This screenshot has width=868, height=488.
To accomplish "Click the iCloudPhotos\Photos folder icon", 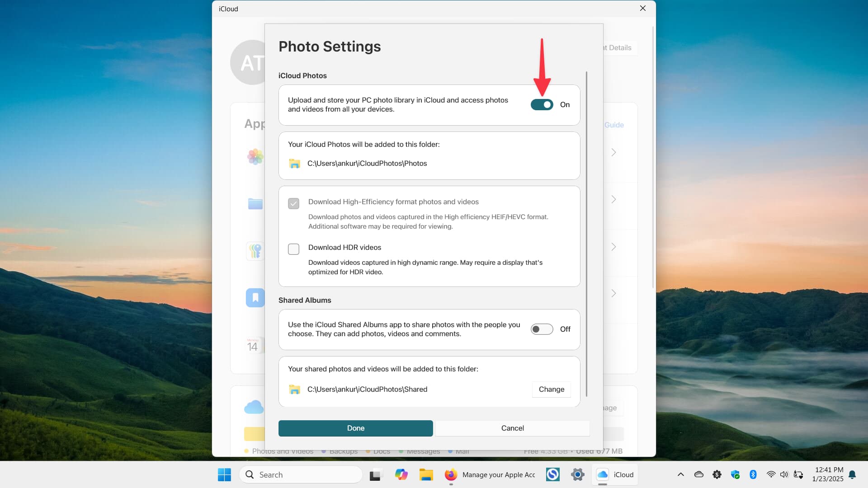I will click(x=294, y=163).
